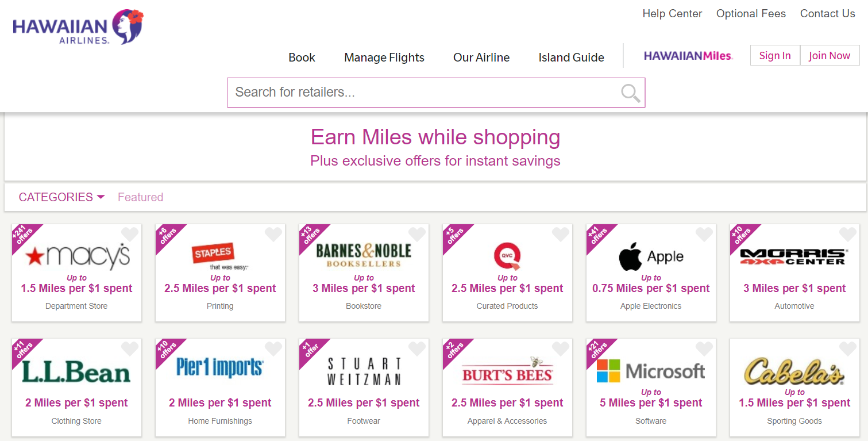Click the Home Furnishings category label
The height and width of the screenshot is (441, 868).
pos(220,421)
